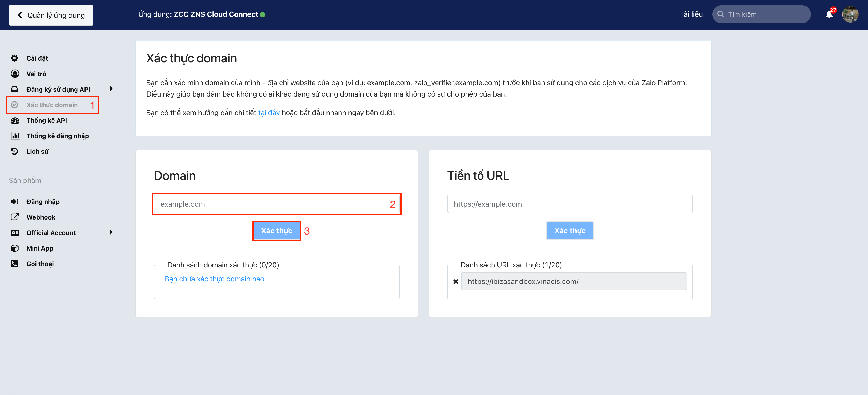Click the Gọi thoại phone icon
This screenshot has height=395, width=868.
pyautogui.click(x=15, y=264)
